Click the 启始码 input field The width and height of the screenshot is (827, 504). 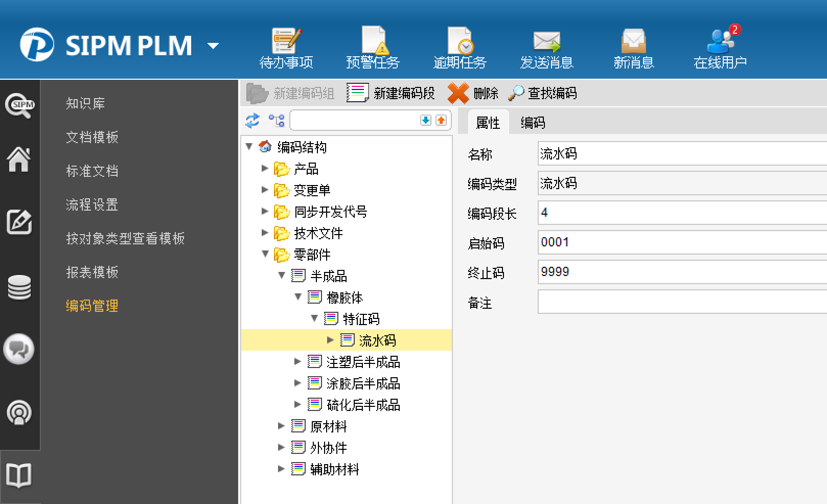[680, 242]
